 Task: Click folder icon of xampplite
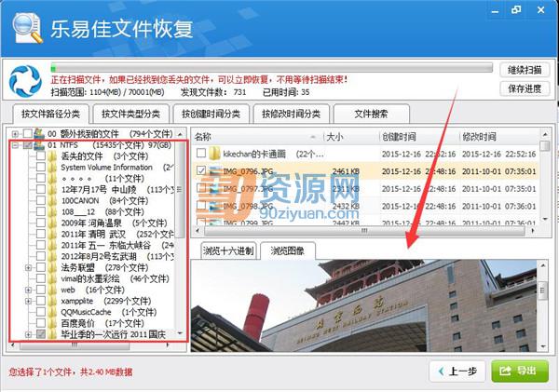click(52, 301)
